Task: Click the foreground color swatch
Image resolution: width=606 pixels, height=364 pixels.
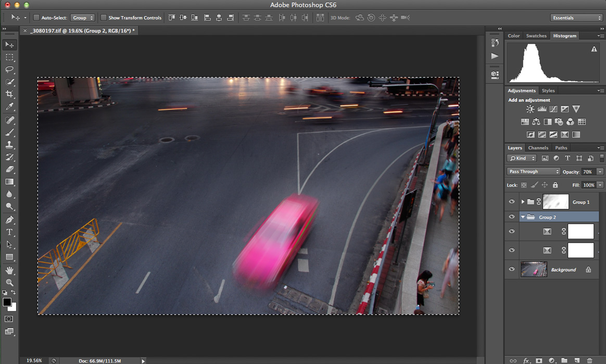Action: [x=7, y=302]
